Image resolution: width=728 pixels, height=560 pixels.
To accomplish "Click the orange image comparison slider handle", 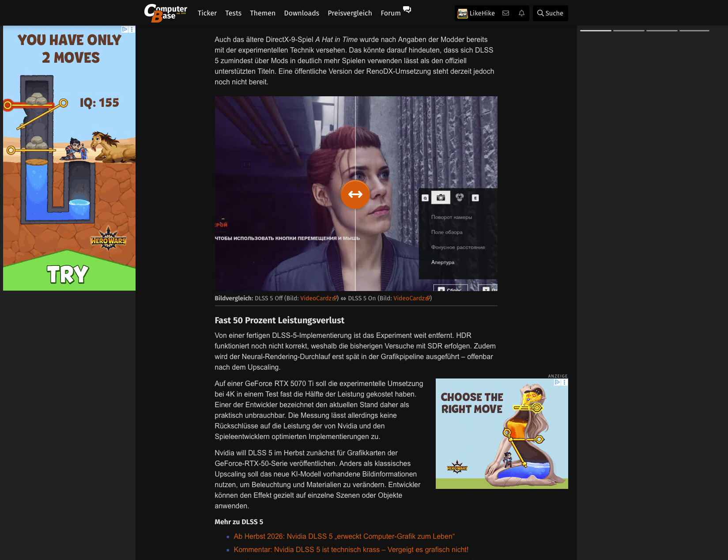I will (x=355, y=194).
